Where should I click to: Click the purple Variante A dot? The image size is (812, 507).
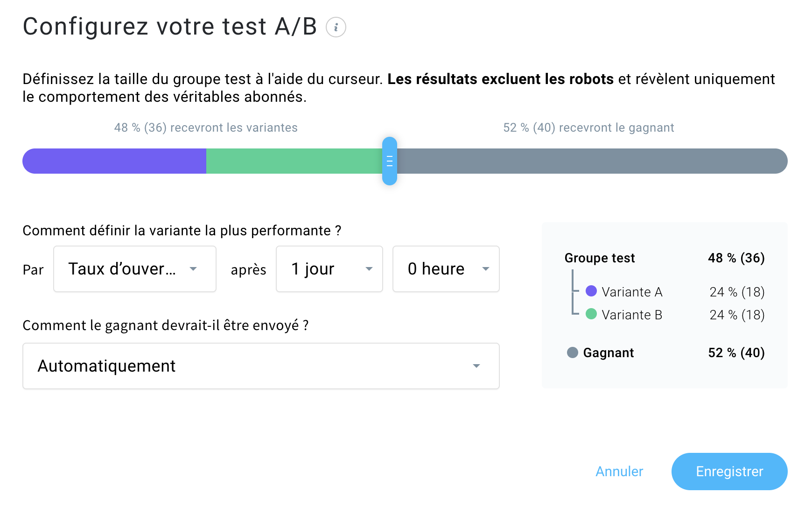pyautogui.click(x=592, y=291)
